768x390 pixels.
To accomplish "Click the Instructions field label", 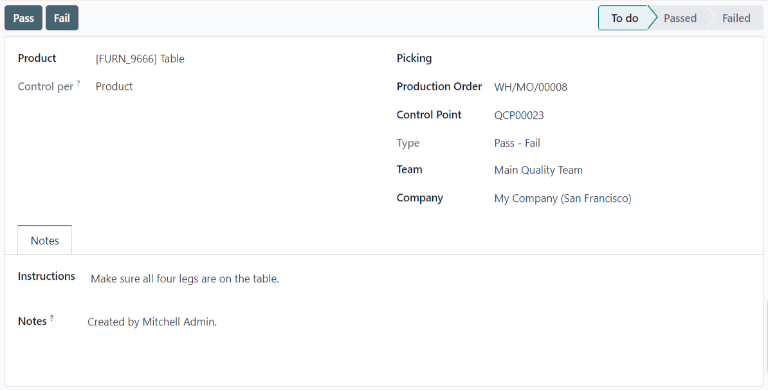I will point(47,276).
